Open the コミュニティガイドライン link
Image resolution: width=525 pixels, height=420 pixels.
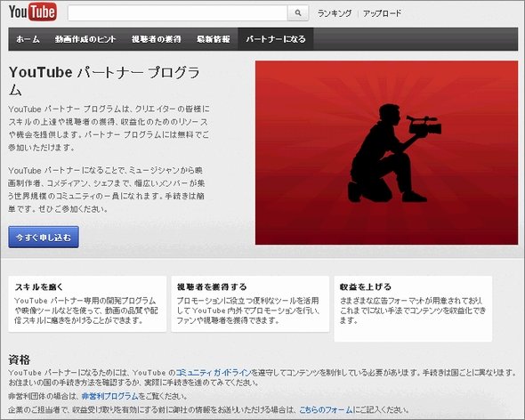(x=214, y=373)
